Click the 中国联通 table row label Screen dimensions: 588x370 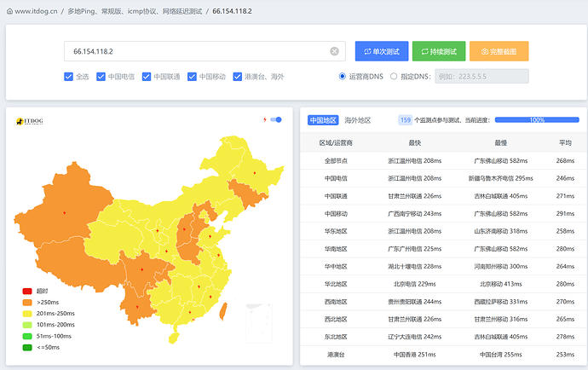tap(336, 196)
